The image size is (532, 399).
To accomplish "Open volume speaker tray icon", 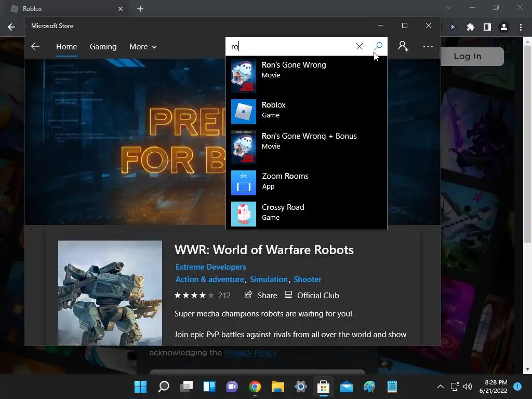I will point(468,387).
